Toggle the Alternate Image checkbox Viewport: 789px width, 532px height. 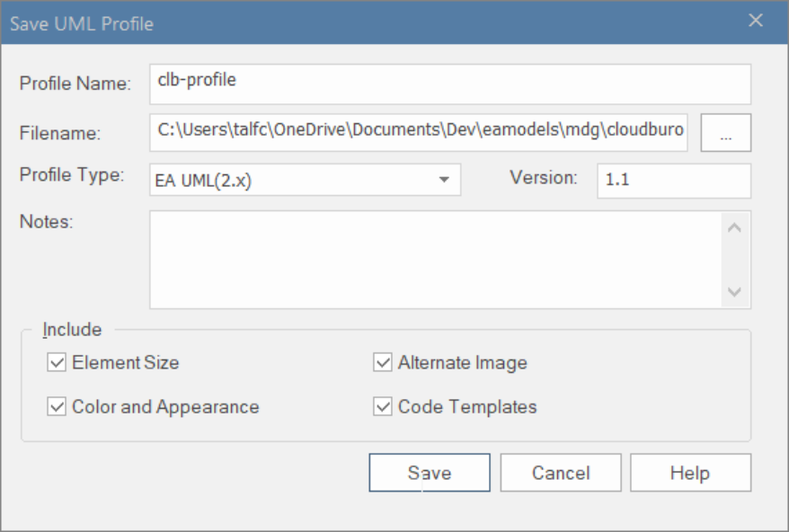click(384, 363)
